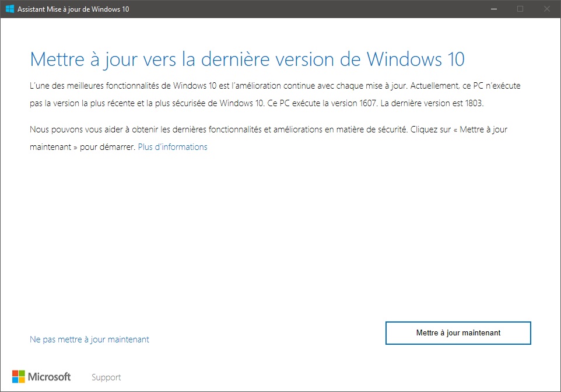The height and width of the screenshot is (392, 561).
Task: Click the version number 1607 in paragraph
Action: click(x=367, y=103)
